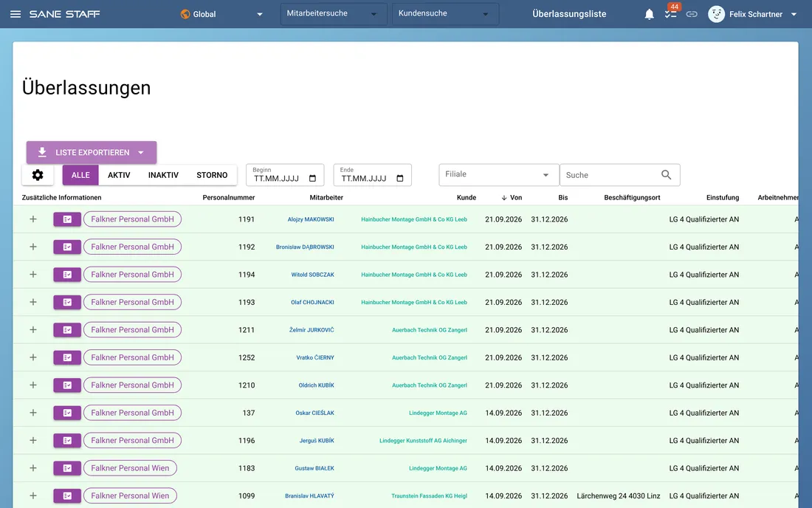The image size is (812, 508).
Task: Expand row of Vratko ČIERNY with plus
Action: [x=33, y=357]
